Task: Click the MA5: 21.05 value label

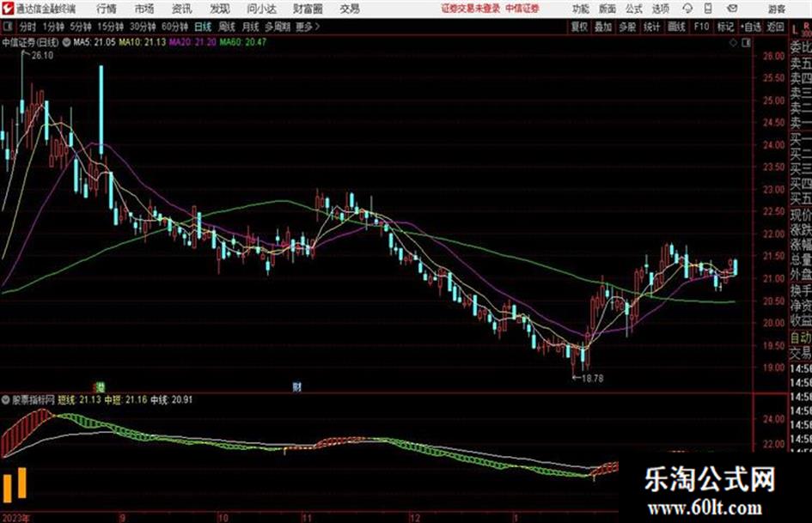Action: coord(95,42)
